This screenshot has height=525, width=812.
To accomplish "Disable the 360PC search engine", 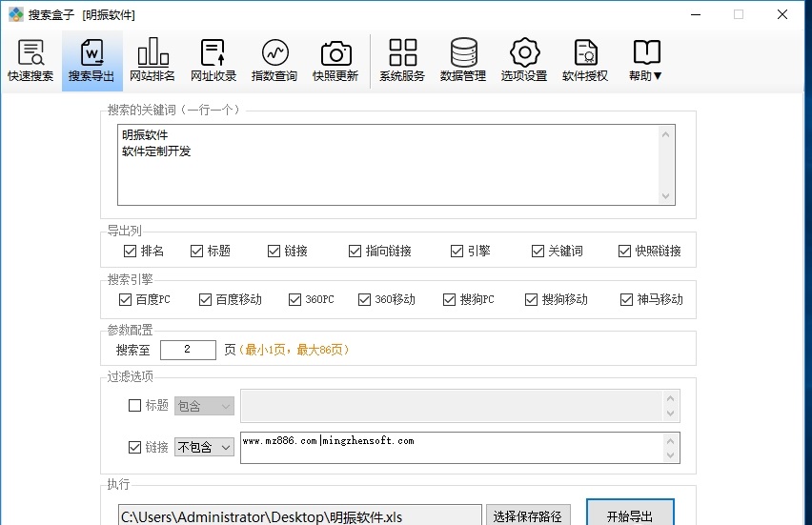I will 294,300.
